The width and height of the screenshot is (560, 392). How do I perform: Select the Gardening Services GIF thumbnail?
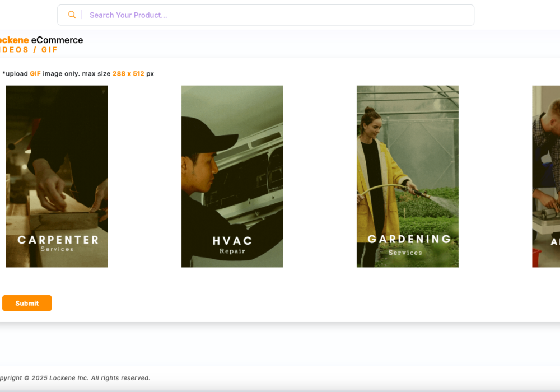(x=407, y=176)
